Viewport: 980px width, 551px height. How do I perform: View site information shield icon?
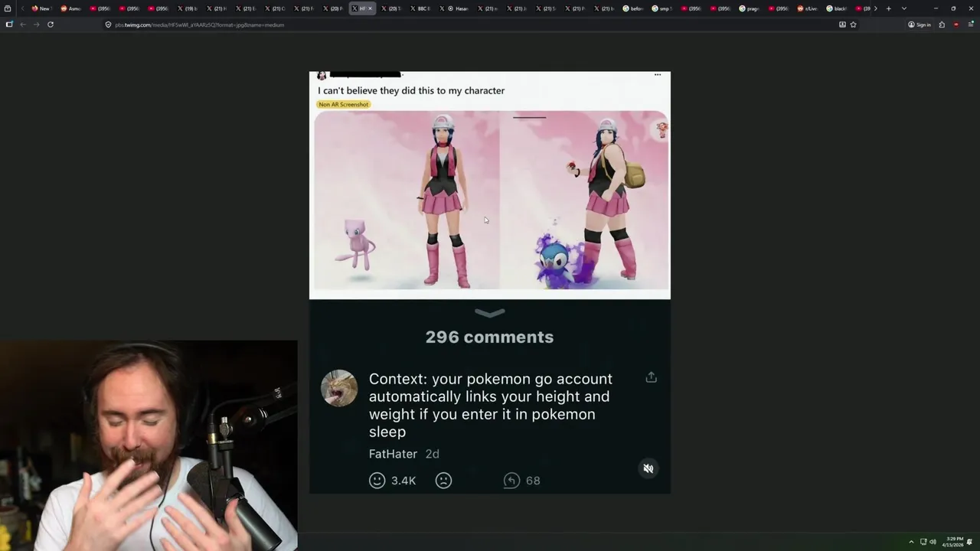[x=108, y=24]
